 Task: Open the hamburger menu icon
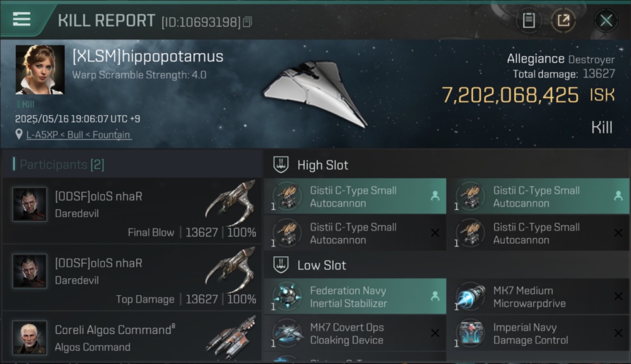[x=22, y=19]
